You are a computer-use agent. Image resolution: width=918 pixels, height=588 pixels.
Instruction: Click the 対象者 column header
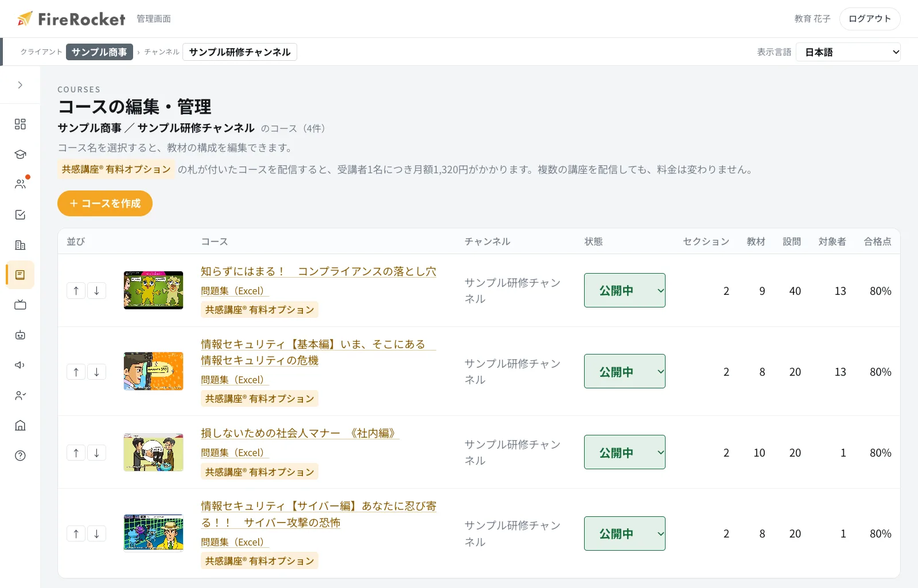coord(832,242)
